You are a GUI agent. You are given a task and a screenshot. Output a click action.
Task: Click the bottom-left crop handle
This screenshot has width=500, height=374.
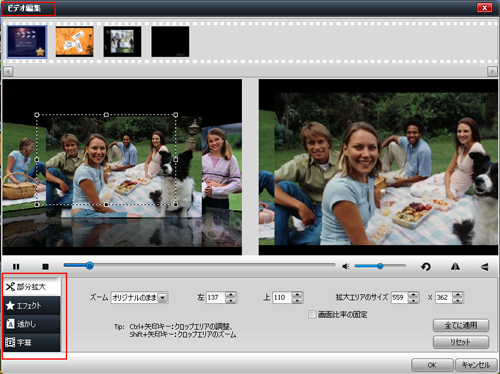point(37,204)
